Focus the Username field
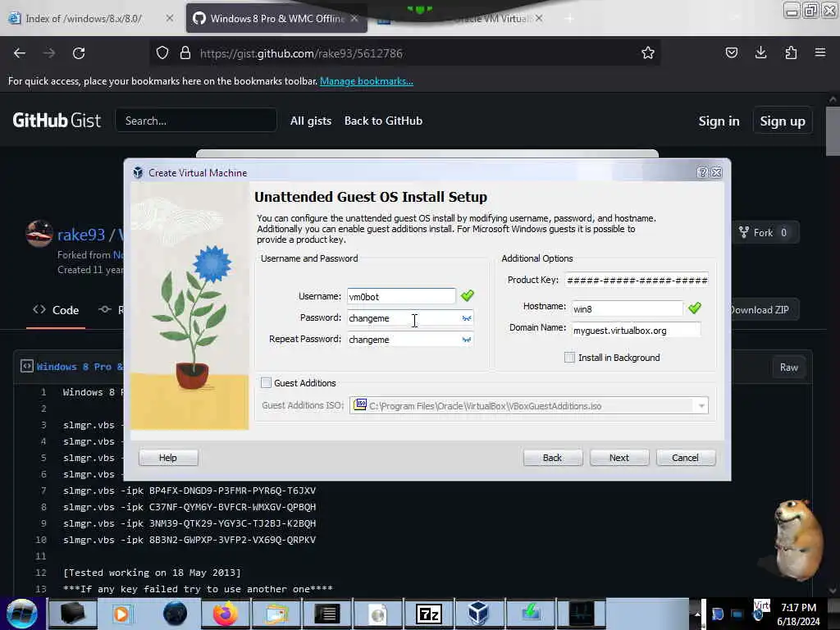This screenshot has width=840, height=630. (401, 296)
